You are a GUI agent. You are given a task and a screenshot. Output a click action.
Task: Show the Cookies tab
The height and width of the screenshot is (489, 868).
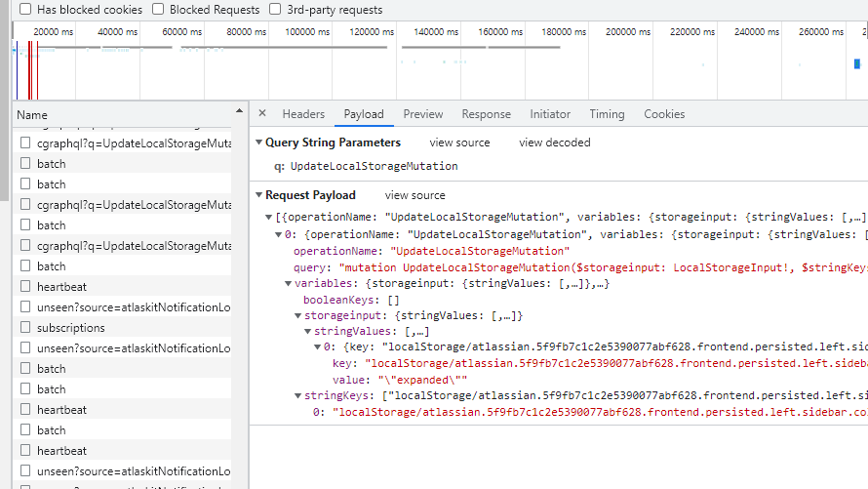pos(664,114)
